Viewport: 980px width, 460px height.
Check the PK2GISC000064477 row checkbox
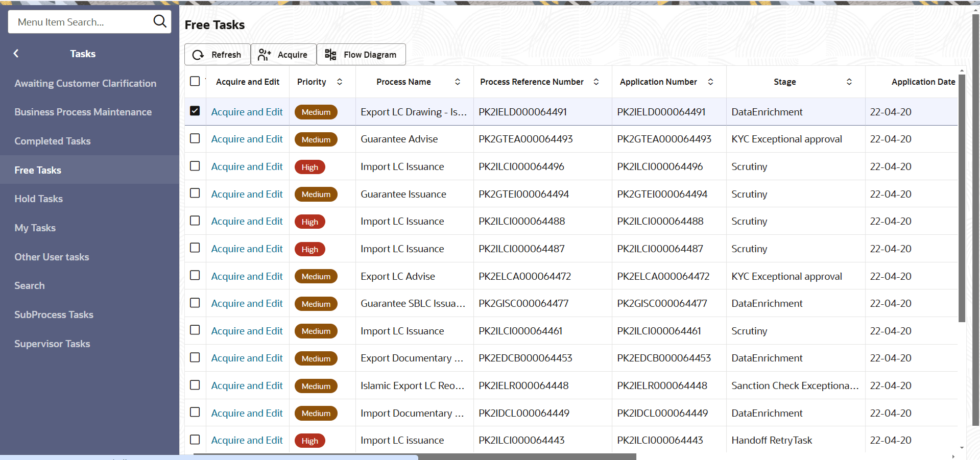point(195,303)
